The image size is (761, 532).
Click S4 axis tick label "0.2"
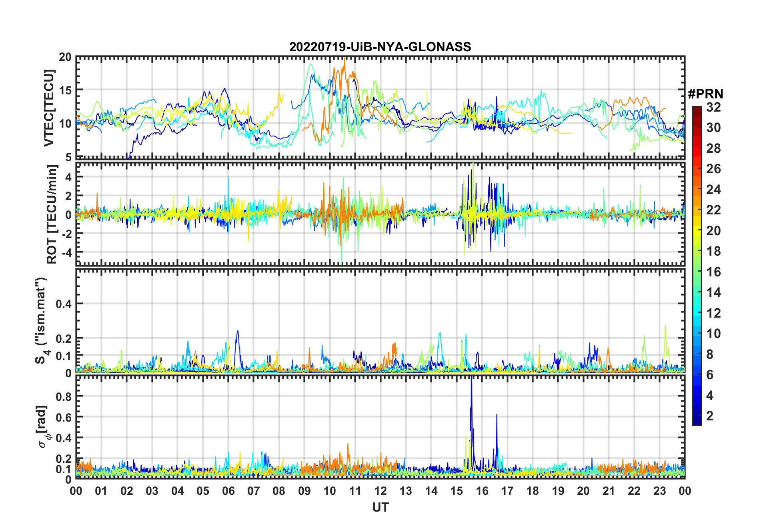click(64, 338)
